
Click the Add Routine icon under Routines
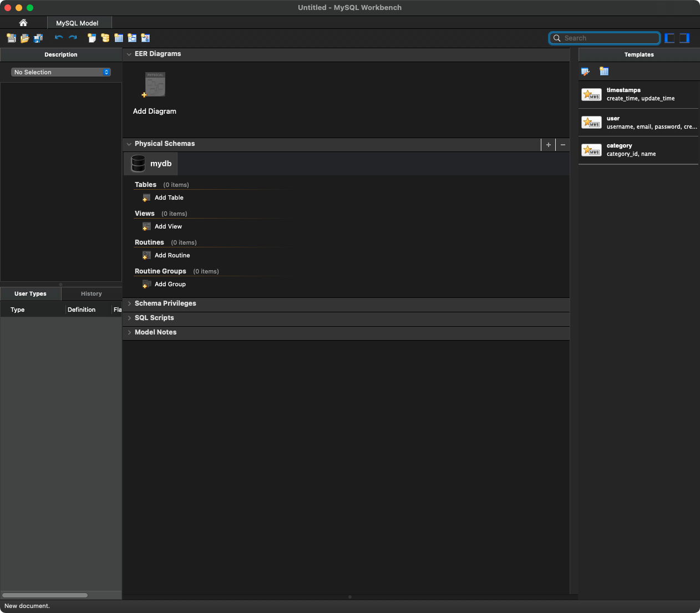[x=146, y=256]
